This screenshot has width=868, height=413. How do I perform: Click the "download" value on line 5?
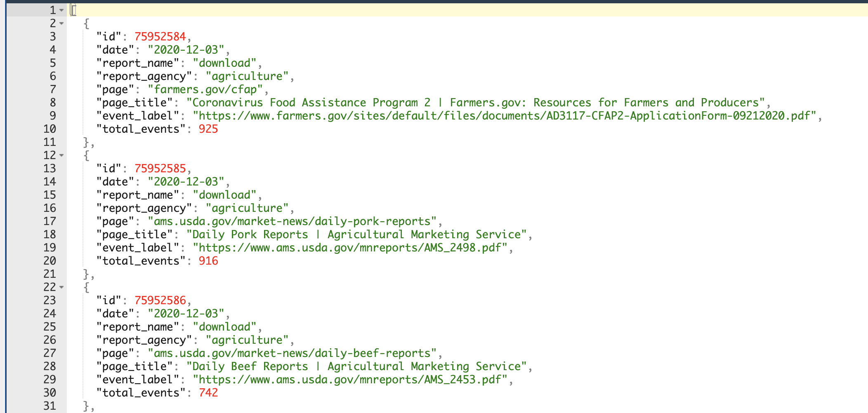224,63
